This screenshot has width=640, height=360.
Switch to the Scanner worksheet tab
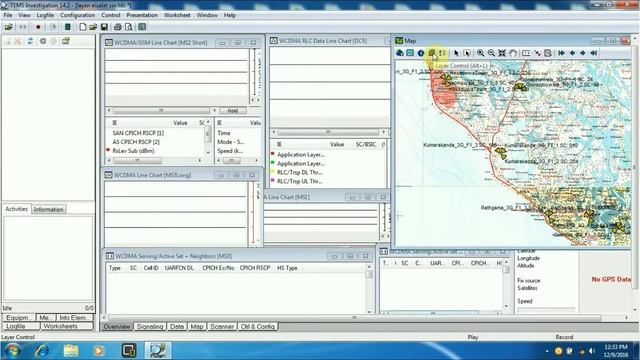tap(222, 327)
